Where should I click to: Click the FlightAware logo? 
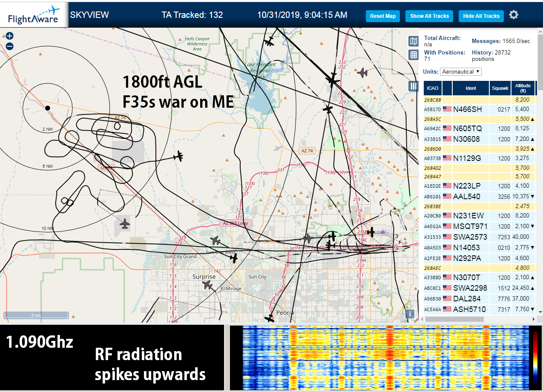tap(34, 14)
